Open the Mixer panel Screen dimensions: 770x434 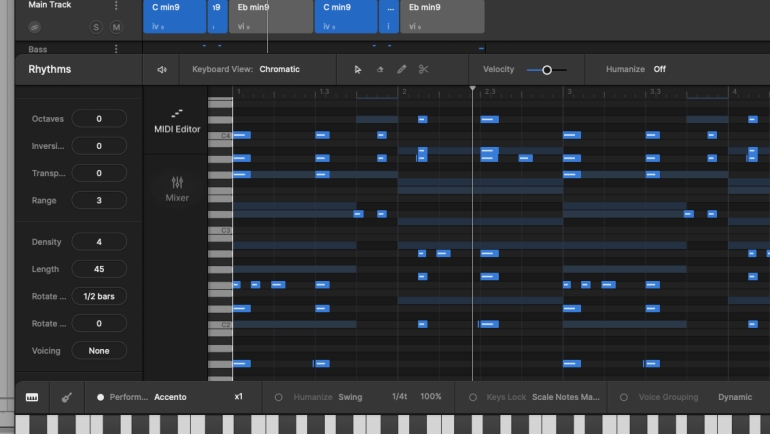point(177,189)
